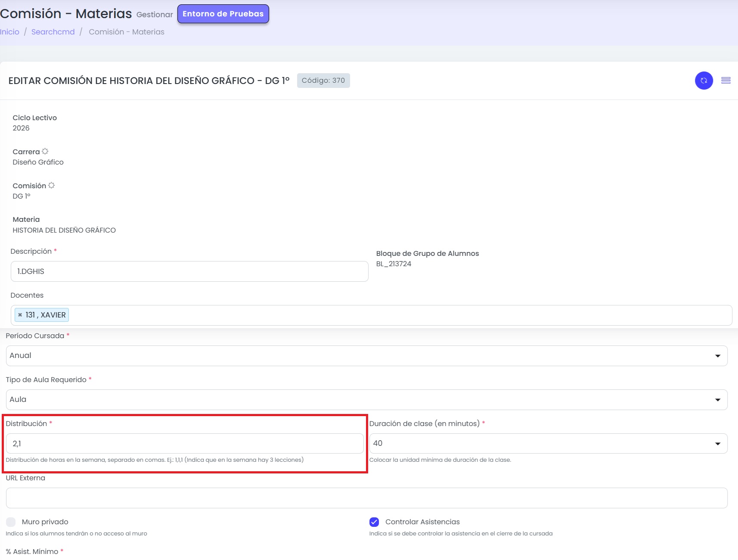Screen dimensions: 738x560
Task: Click the 2026 ciclo lectivo value
Action: click(21, 128)
